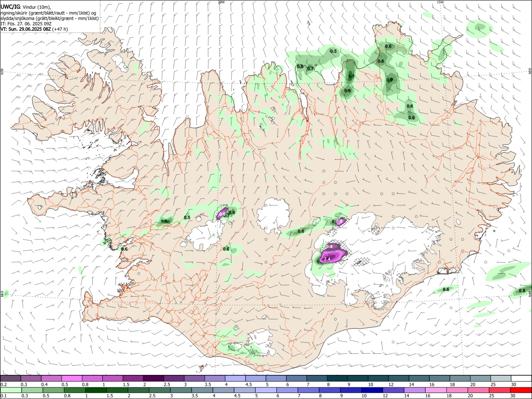Pick the snow-scale swatch between 0.3 and 0.4

point(31,378)
